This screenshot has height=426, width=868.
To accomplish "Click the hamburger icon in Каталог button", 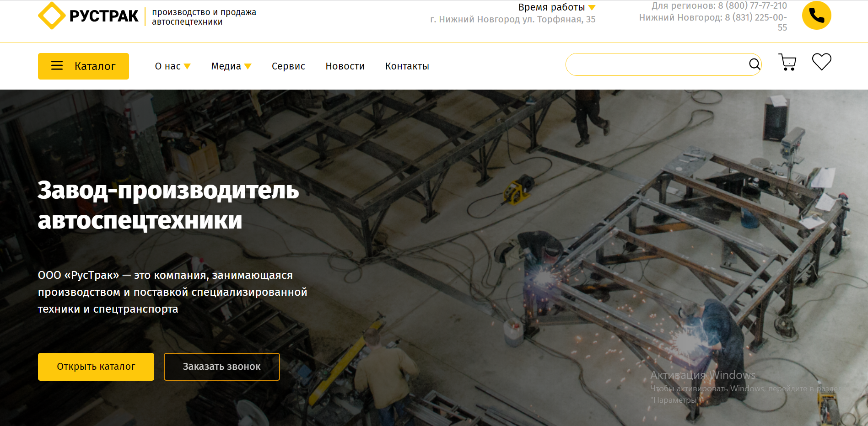I will tap(57, 66).
